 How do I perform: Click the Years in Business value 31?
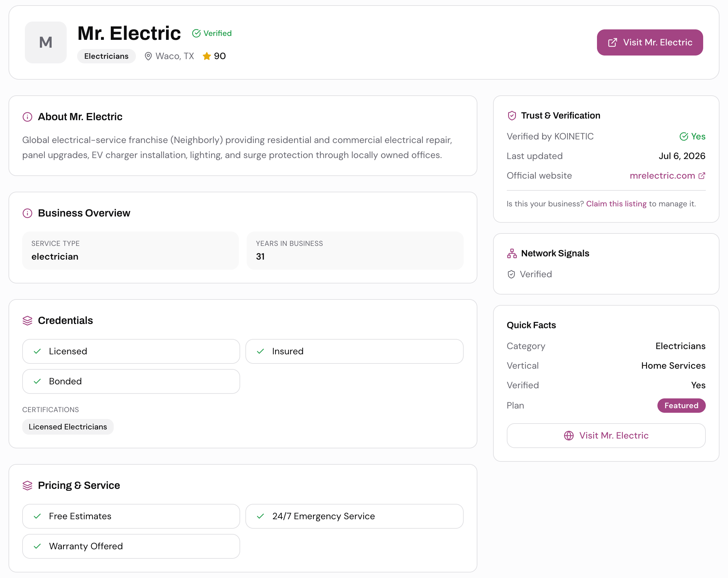tap(260, 257)
